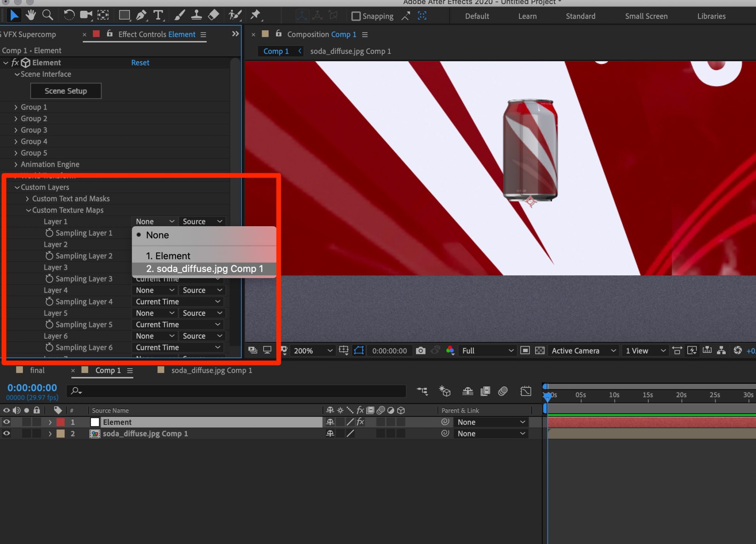Select the Brush tool
This screenshot has width=756, height=544.
tap(179, 15)
